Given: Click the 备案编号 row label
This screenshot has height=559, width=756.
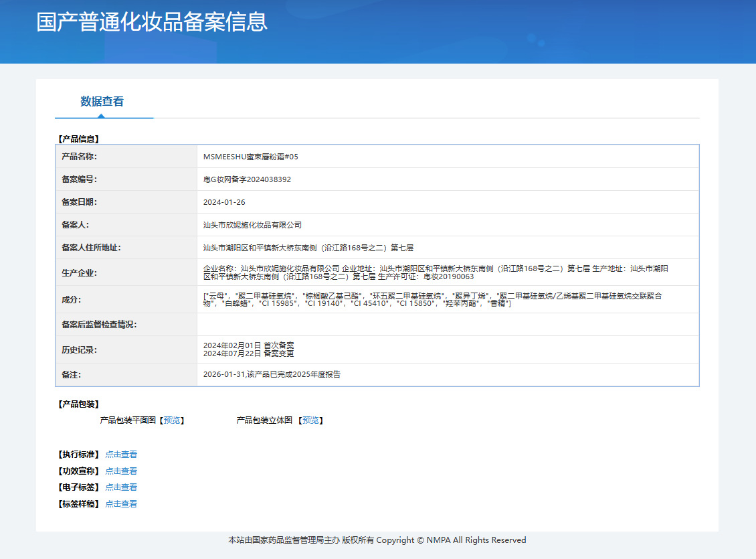Looking at the screenshot, I should pyautogui.click(x=79, y=179).
